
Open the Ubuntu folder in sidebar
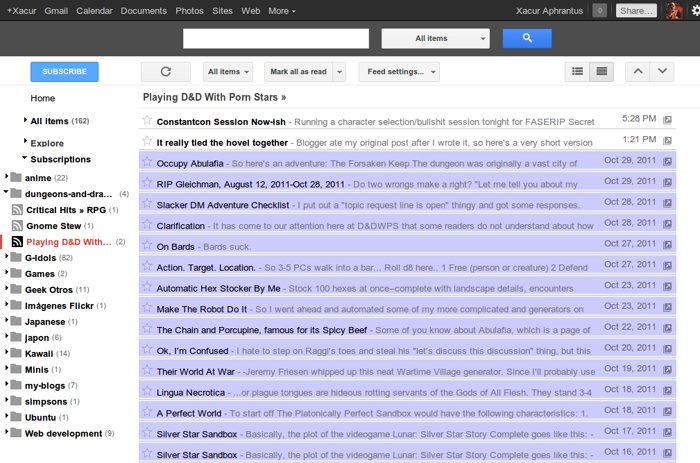coord(40,417)
